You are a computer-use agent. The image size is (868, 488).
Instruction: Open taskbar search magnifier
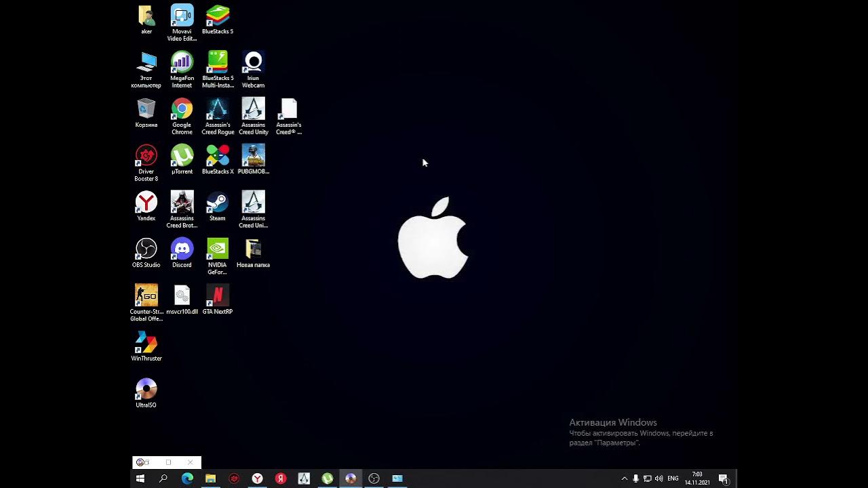(163, 479)
